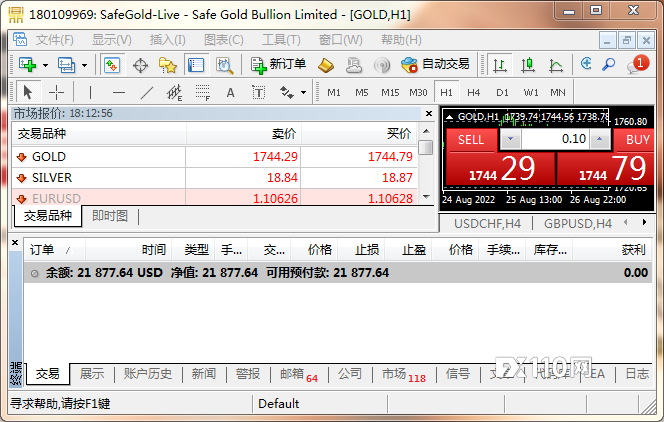Select the SILVER symbol row
This screenshot has height=422, width=664.
214,178
